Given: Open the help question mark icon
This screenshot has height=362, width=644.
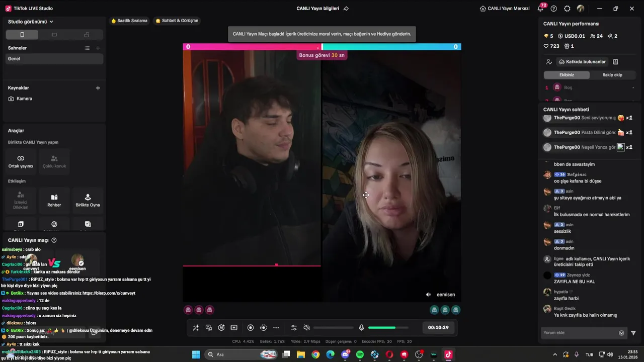Looking at the screenshot, I should 554,9.
